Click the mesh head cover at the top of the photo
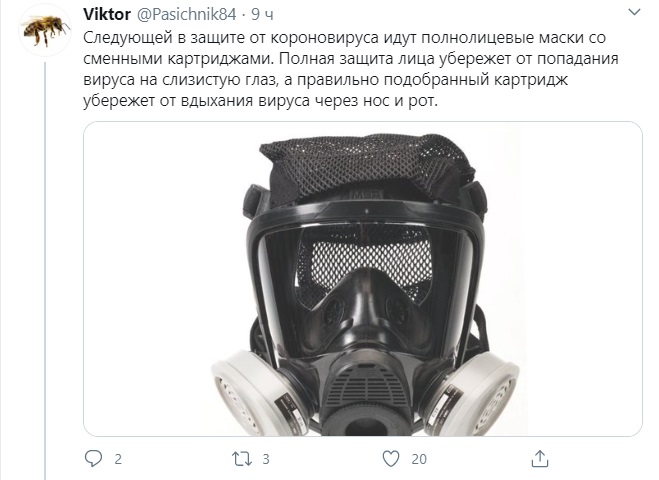This screenshot has width=659, height=480. [x=366, y=164]
